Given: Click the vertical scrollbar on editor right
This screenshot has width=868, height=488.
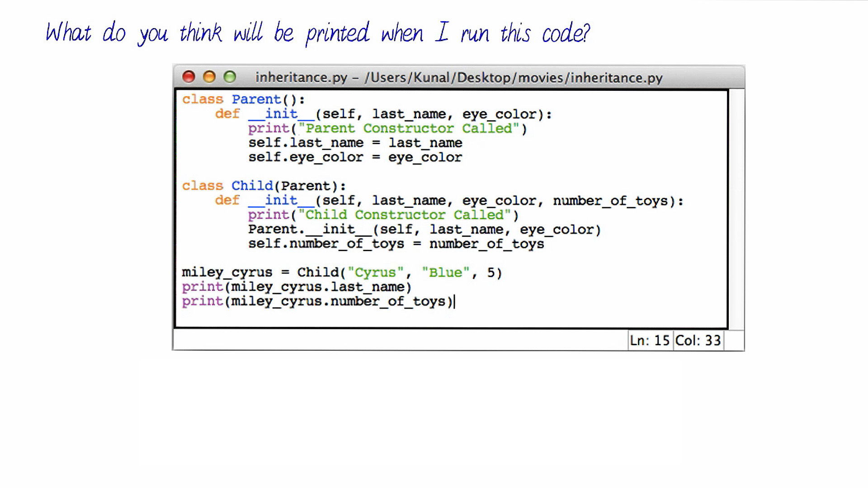Looking at the screenshot, I should [736, 209].
